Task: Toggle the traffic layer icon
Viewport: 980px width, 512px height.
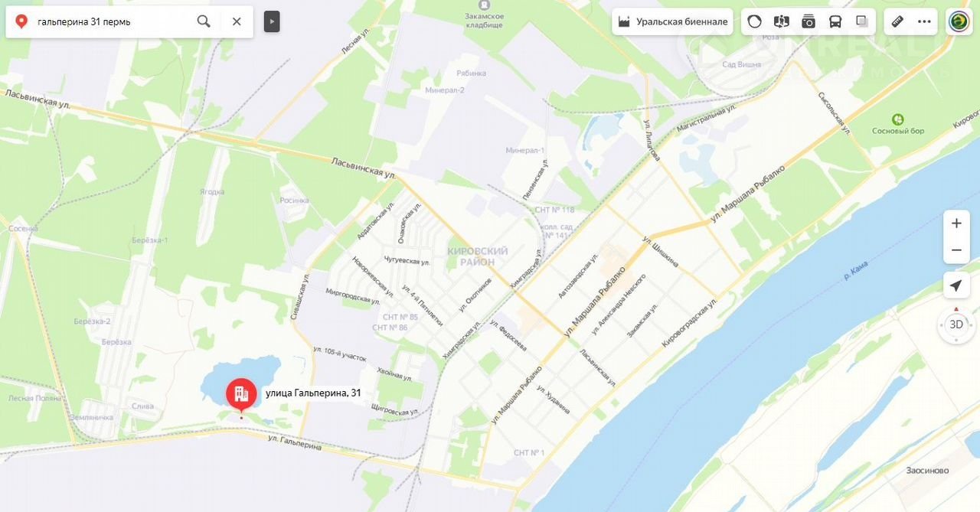Action: click(x=755, y=21)
